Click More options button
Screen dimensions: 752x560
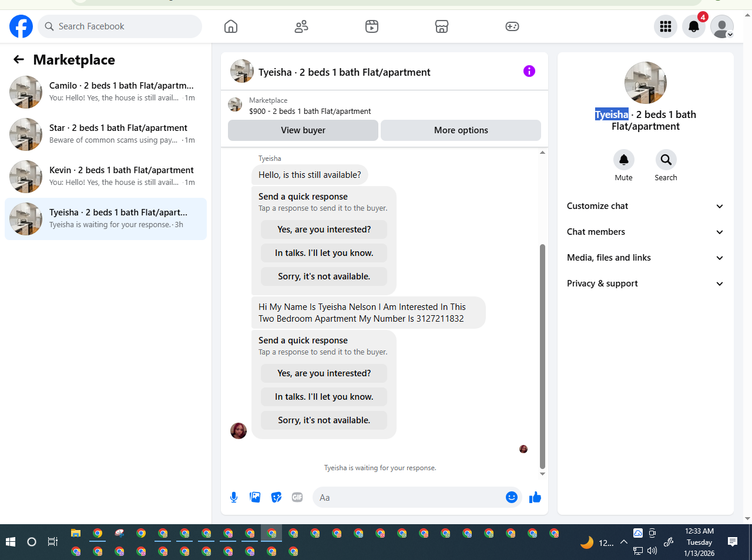[x=461, y=130]
